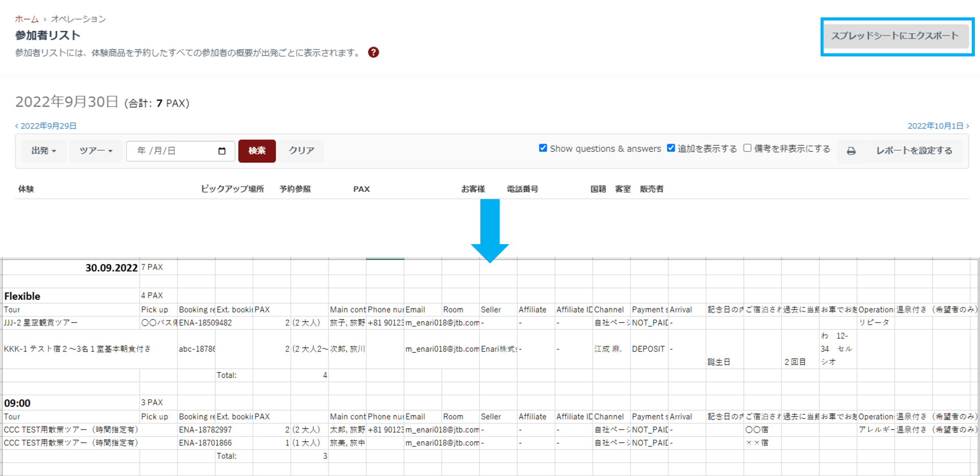
Task: Open the calendar picker in date field
Action: [x=222, y=151]
